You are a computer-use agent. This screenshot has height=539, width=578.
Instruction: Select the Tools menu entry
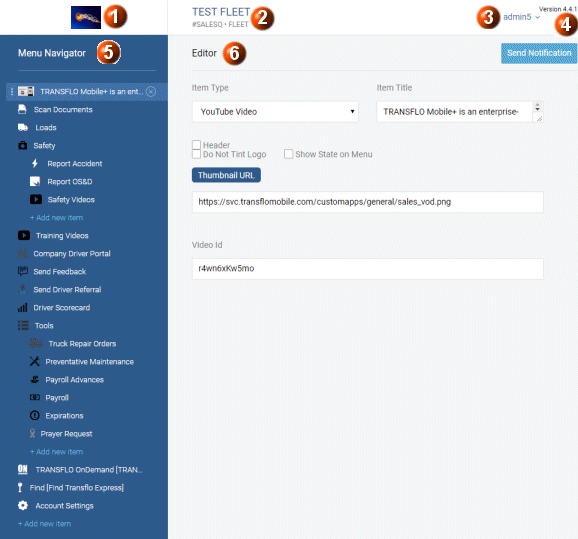(x=44, y=326)
